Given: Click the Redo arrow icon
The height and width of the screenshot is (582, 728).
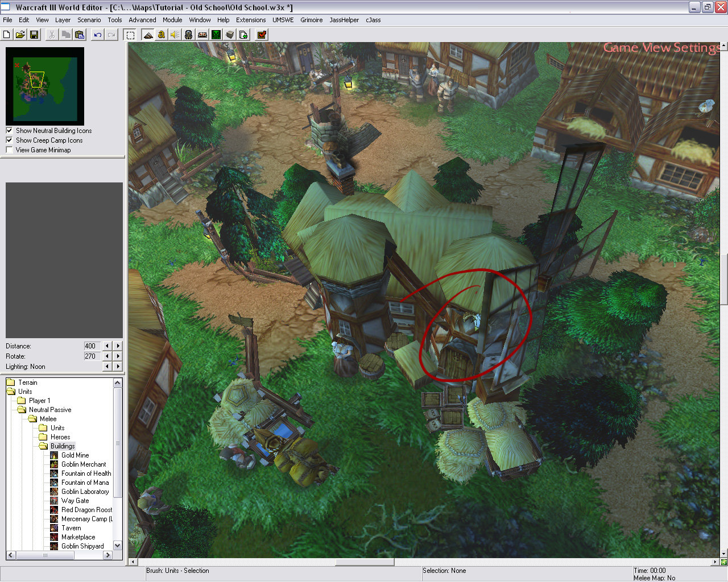Looking at the screenshot, I should click(x=111, y=35).
